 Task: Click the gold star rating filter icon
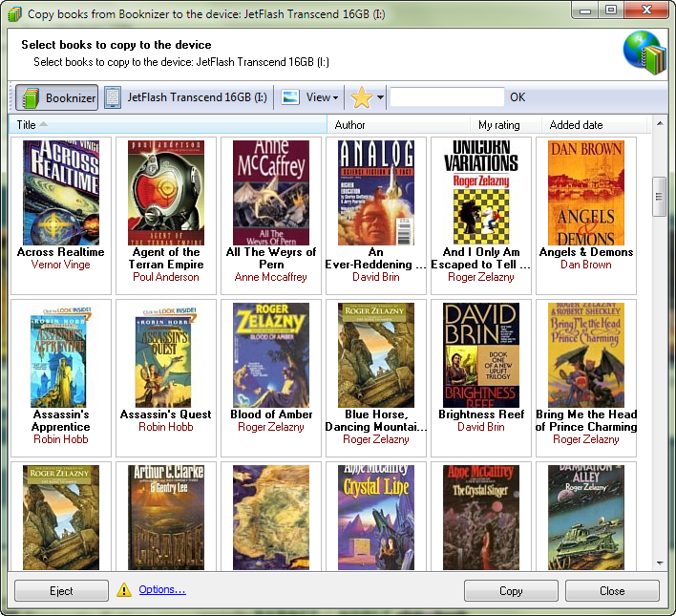361,97
